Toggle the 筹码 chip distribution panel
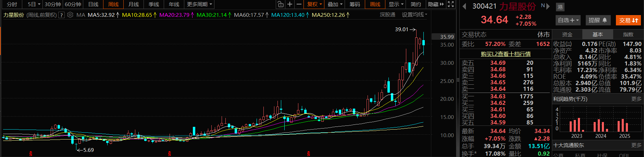Viewport: 644px width, 157px height. coord(355,4)
